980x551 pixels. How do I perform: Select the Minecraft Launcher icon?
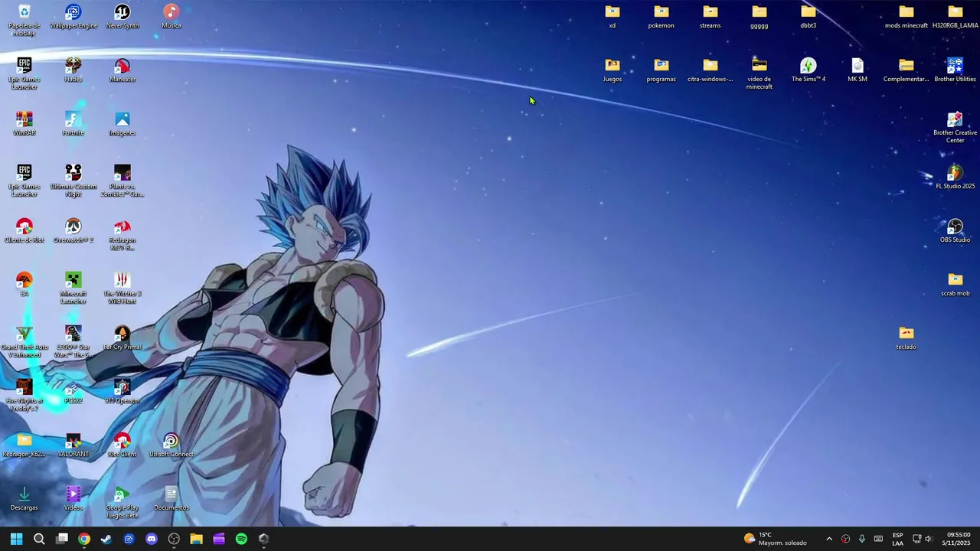73,289
